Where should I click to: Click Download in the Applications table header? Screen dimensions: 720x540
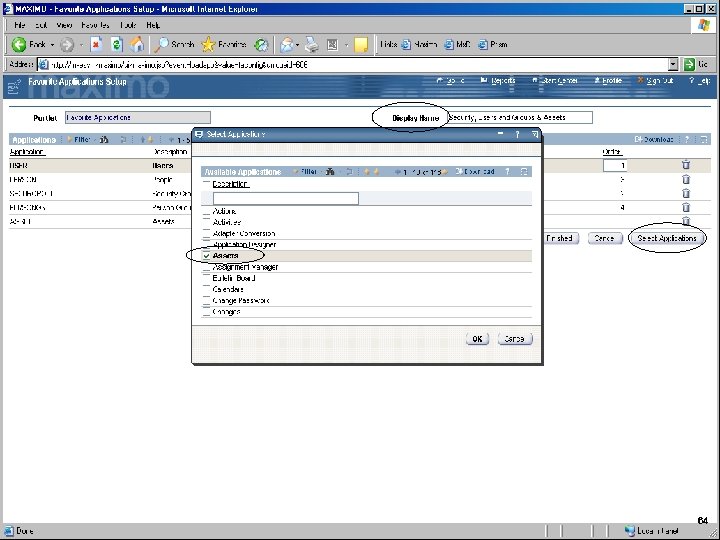(654, 139)
